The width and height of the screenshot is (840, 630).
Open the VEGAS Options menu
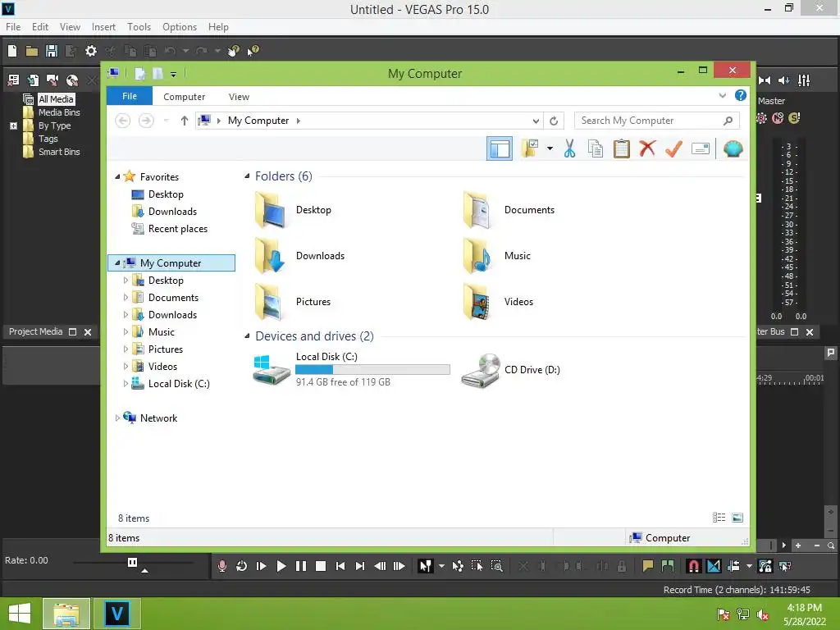click(x=180, y=27)
